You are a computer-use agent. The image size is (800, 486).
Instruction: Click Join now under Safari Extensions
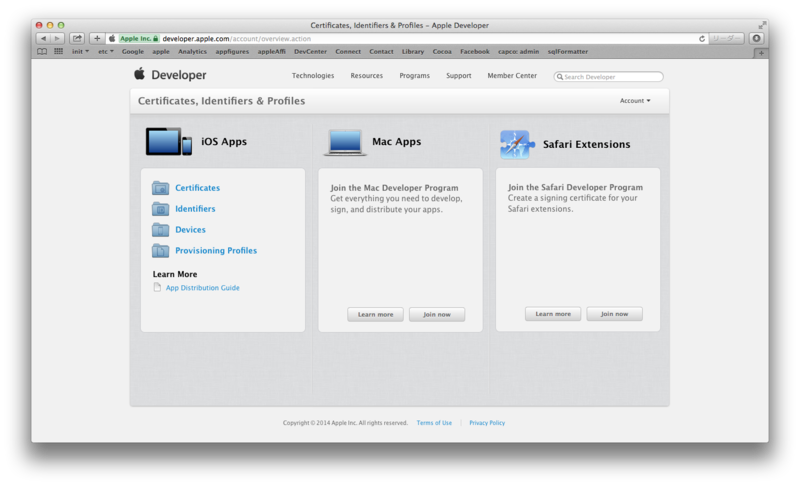(x=614, y=314)
